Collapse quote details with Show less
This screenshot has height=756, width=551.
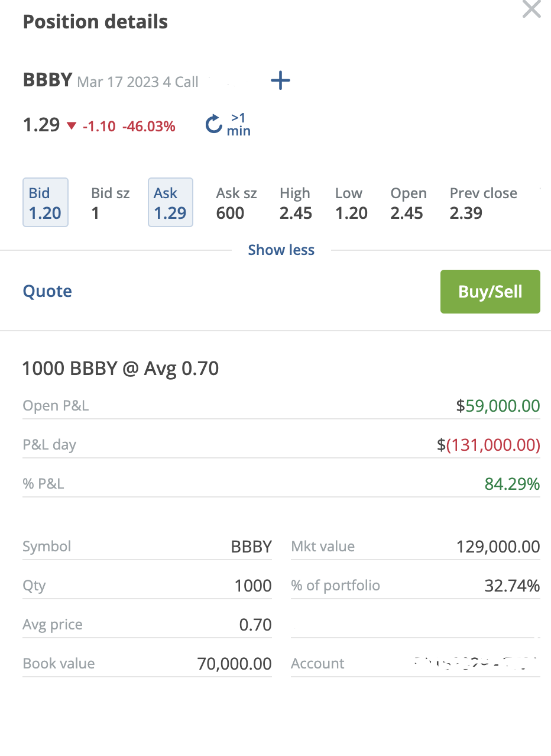[x=281, y=250]
